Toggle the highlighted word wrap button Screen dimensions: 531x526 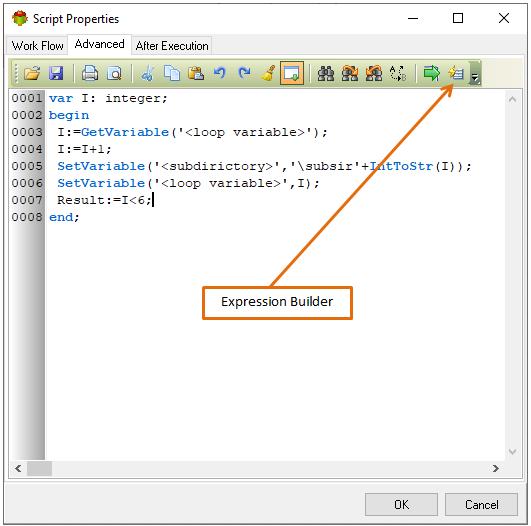(292, 73)
